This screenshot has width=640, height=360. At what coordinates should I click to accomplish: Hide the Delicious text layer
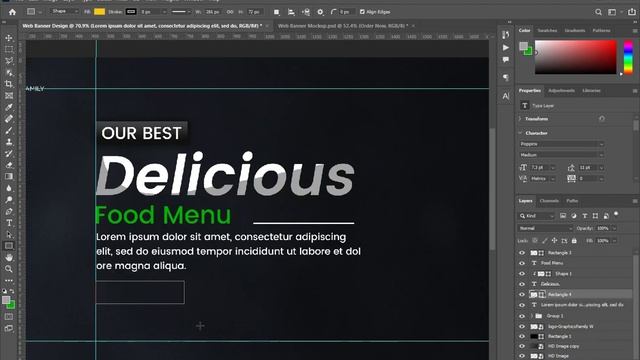(522, 284)
